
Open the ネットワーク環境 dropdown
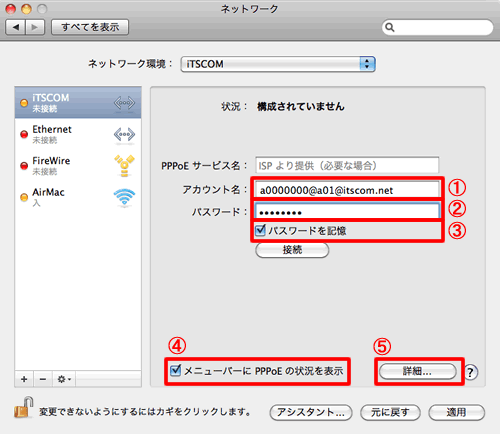click(x=278, y=64)
